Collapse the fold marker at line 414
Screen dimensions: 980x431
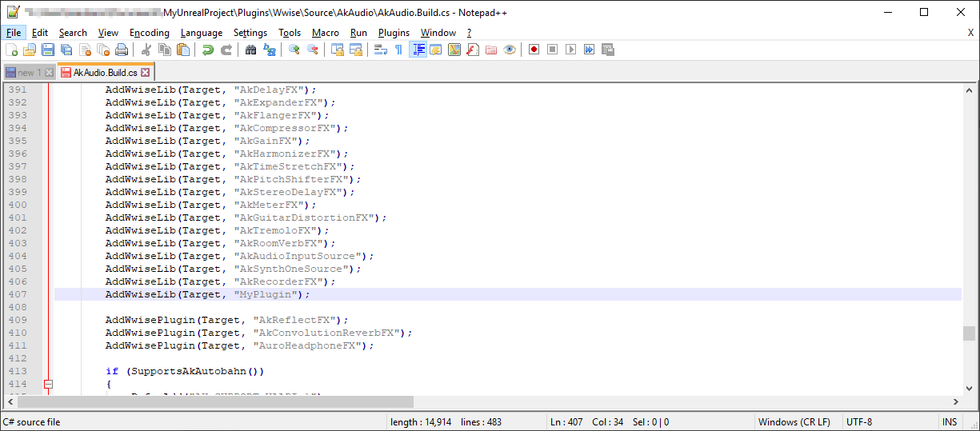click(x=48, y=384)
